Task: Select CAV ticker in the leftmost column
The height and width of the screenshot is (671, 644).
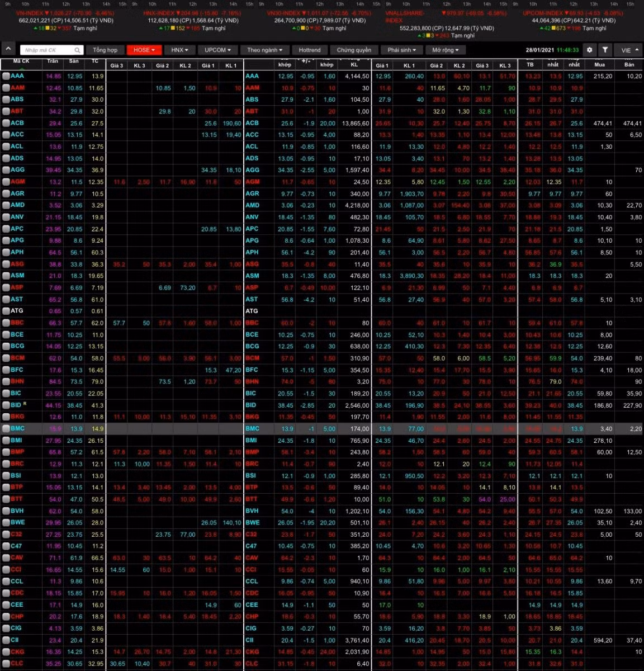Action: pyautogui.click(x=17, y=558)
